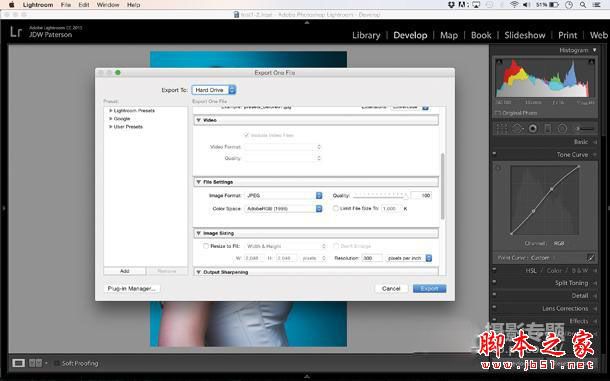Collapse the File Settings section
Screen dimensions: 610x381
tap(199, 182)
